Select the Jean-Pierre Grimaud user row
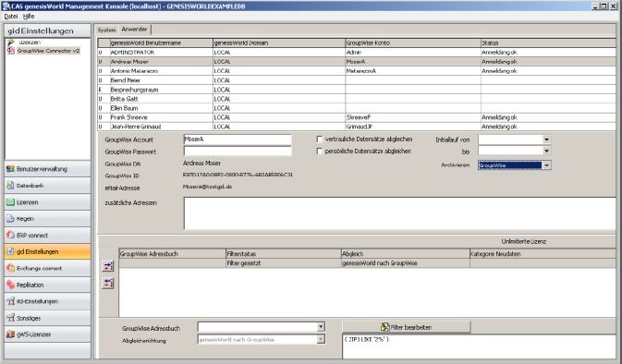Screen dimensions: 622x364 [x=357, y=127]
